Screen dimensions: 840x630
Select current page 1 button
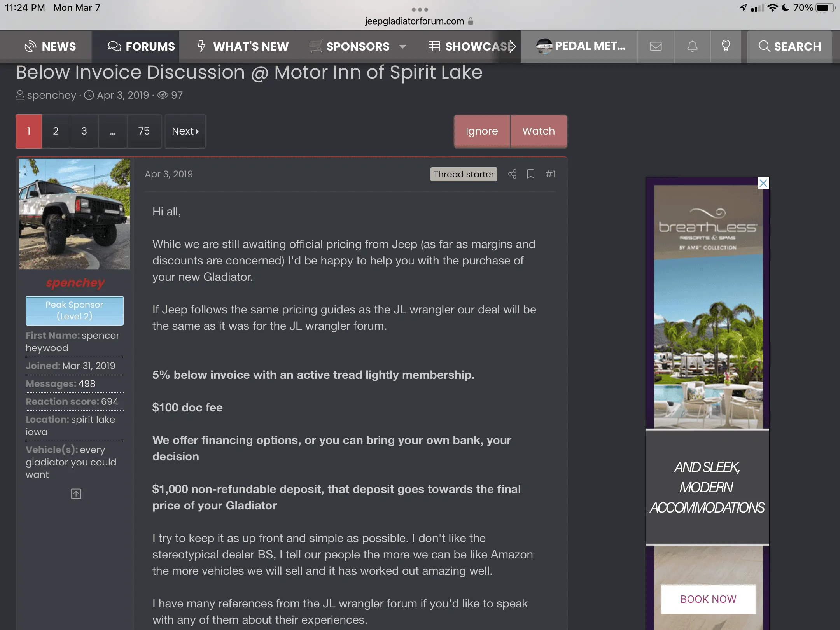[29, 131]
